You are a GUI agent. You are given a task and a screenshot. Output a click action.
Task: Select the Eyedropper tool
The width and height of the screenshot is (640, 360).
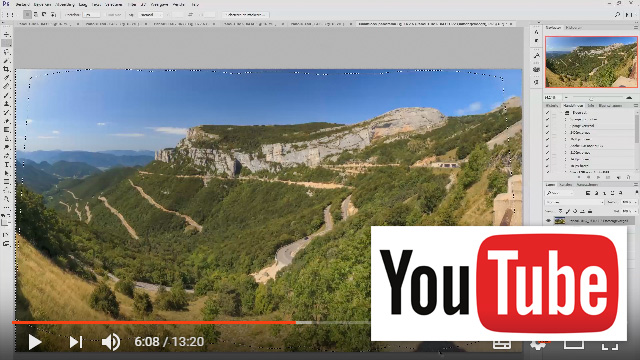7,78
